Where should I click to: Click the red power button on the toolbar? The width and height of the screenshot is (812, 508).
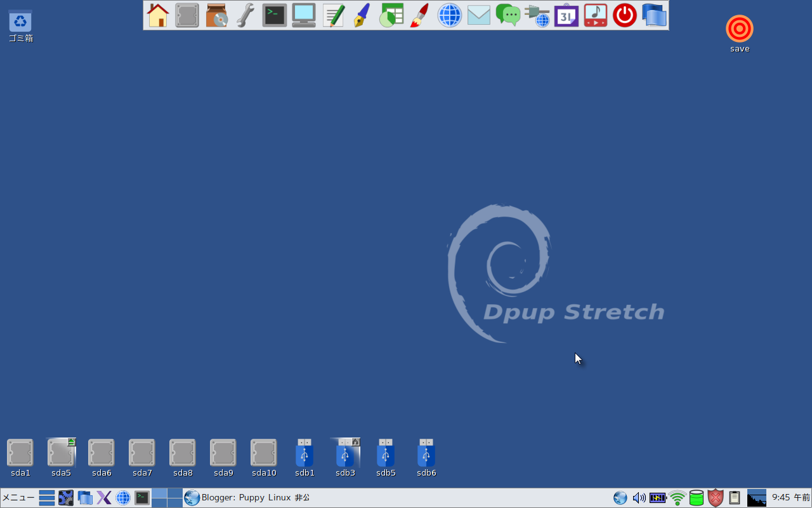tap(624, 15)
